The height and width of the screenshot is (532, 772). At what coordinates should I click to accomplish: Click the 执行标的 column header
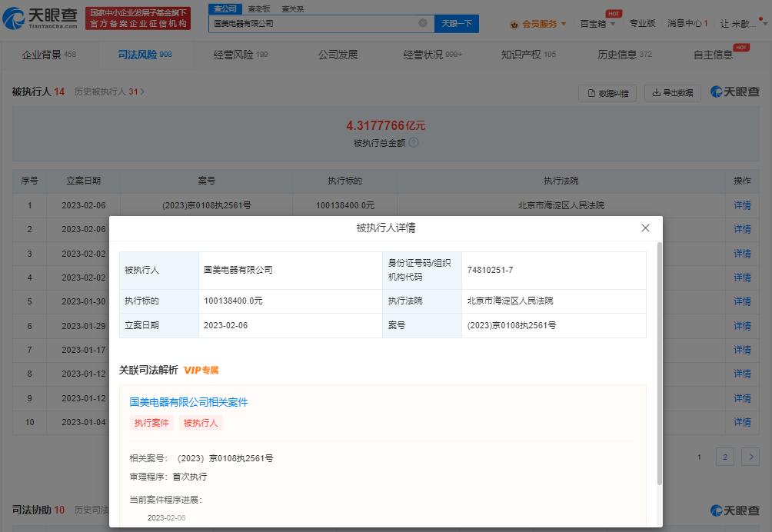tap(344, 181)
